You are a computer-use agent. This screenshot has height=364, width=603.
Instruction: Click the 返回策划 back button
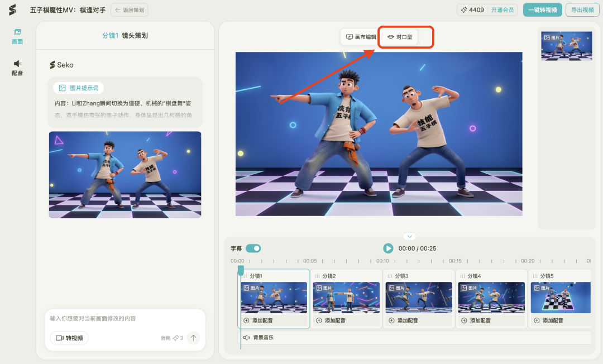[x=130, y=9]
